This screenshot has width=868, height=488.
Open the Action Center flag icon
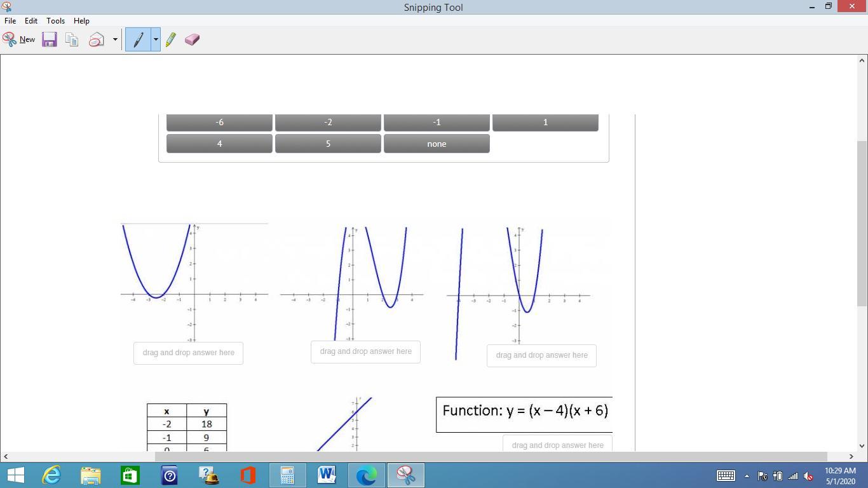tap(763, 476)
